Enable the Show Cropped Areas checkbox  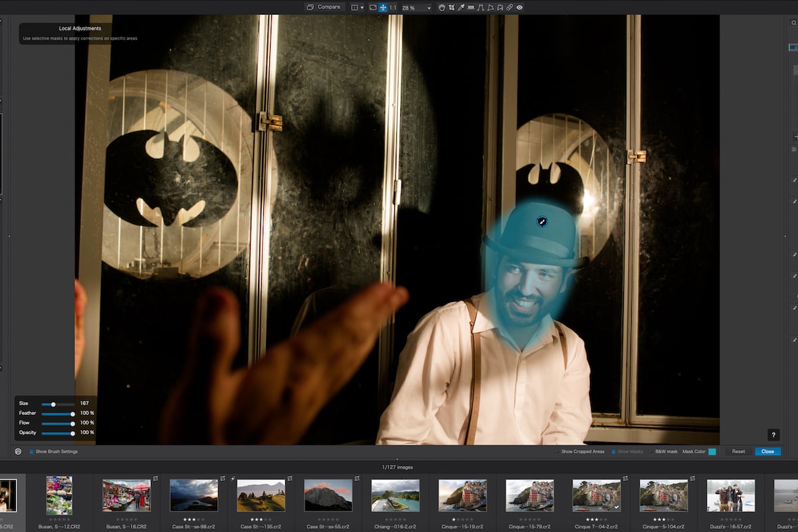[557, 452]
